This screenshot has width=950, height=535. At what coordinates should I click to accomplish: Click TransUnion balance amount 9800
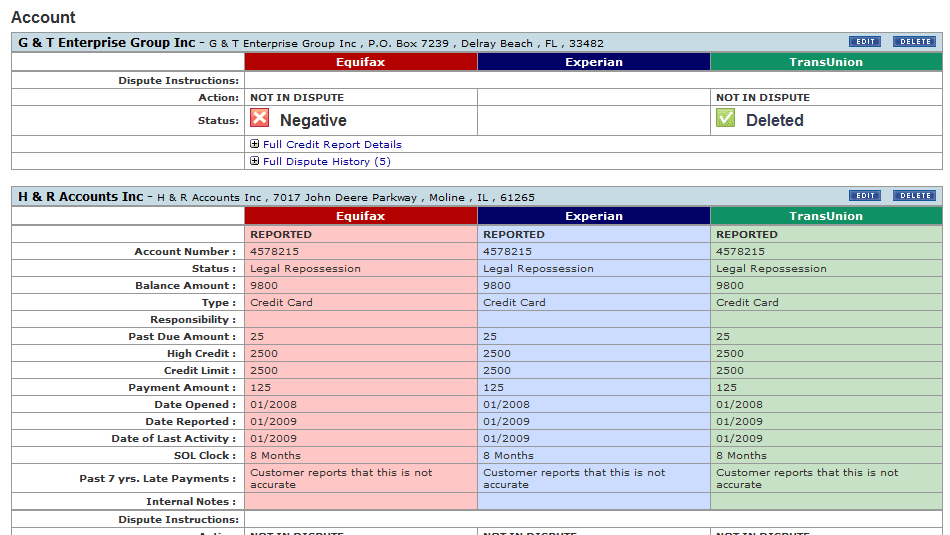point(729,285)
